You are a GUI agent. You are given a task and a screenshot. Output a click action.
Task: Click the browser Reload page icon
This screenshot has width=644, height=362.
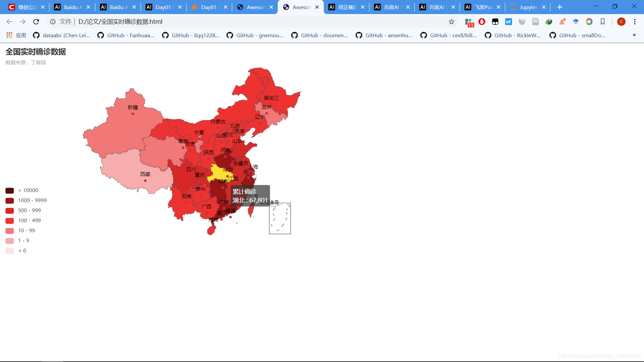(36, 22)
